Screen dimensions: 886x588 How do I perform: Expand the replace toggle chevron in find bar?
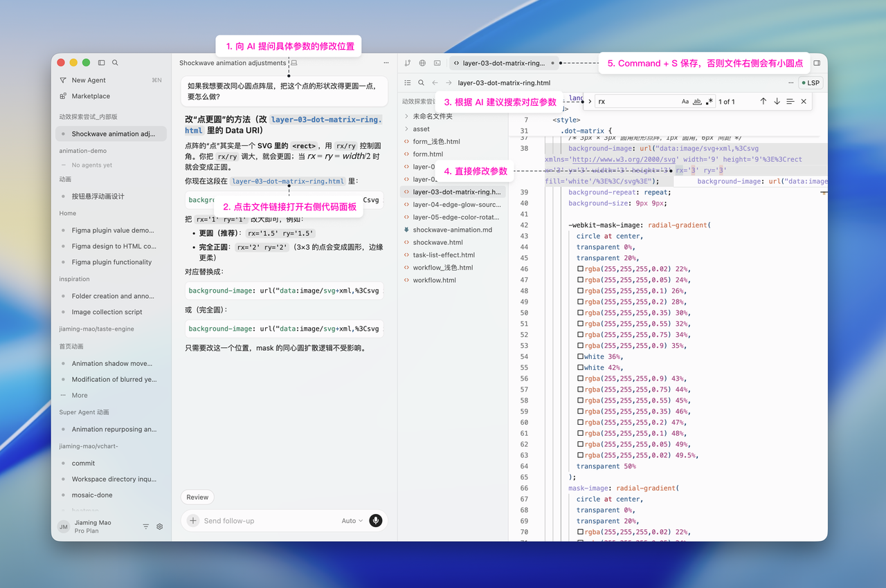point(590,102)
